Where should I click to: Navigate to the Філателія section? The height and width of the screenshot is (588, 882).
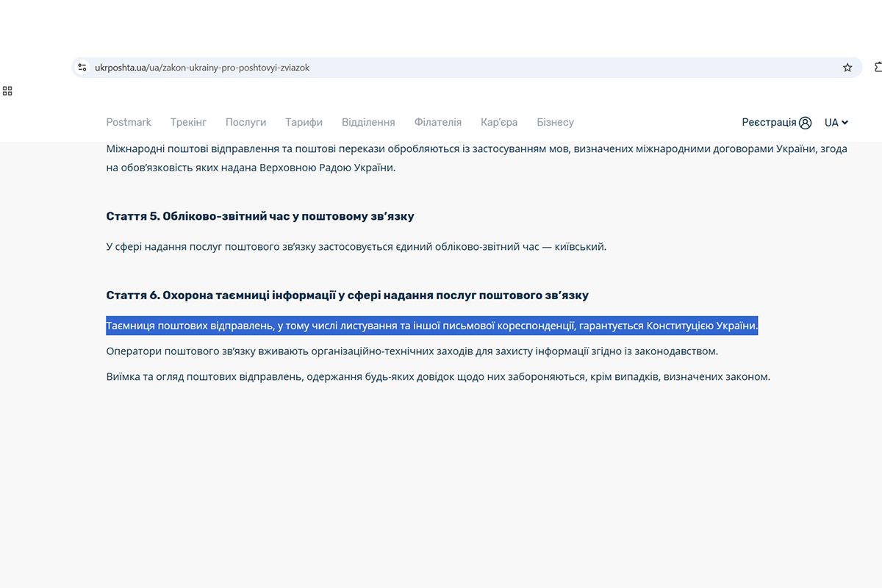click(437, 123)
